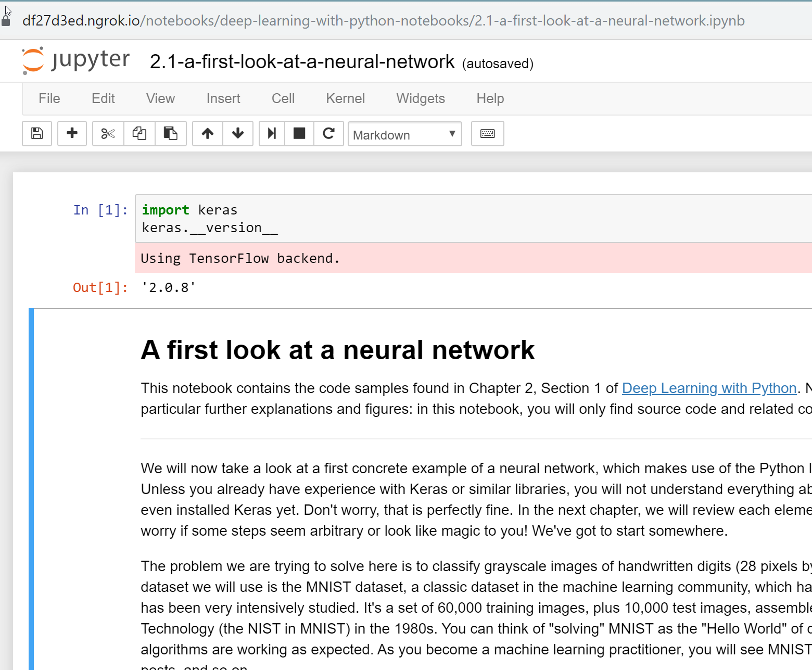The image size is (812, 670).
Task: Open the Insert menu
Action: click(223, 98)
